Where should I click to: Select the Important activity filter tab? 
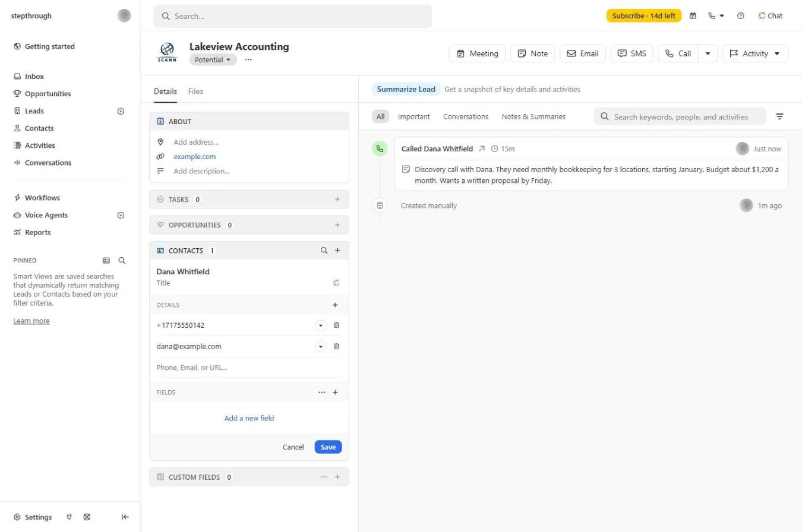(414, 117)
